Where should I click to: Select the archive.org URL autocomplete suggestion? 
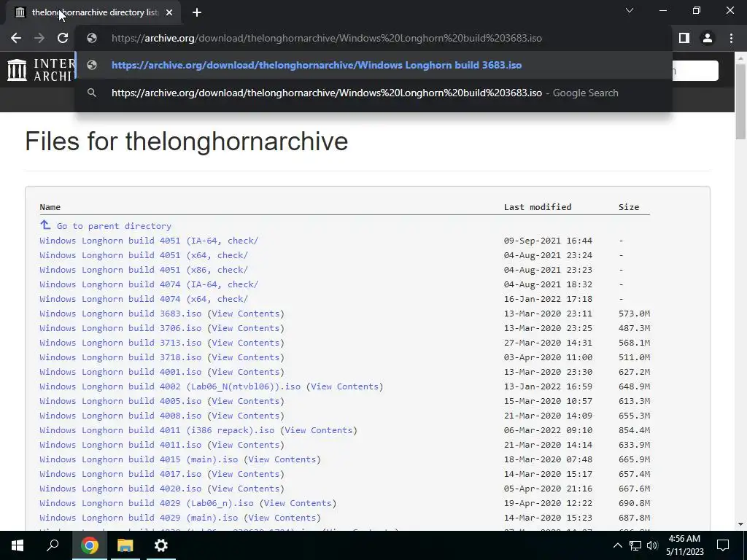373,65
